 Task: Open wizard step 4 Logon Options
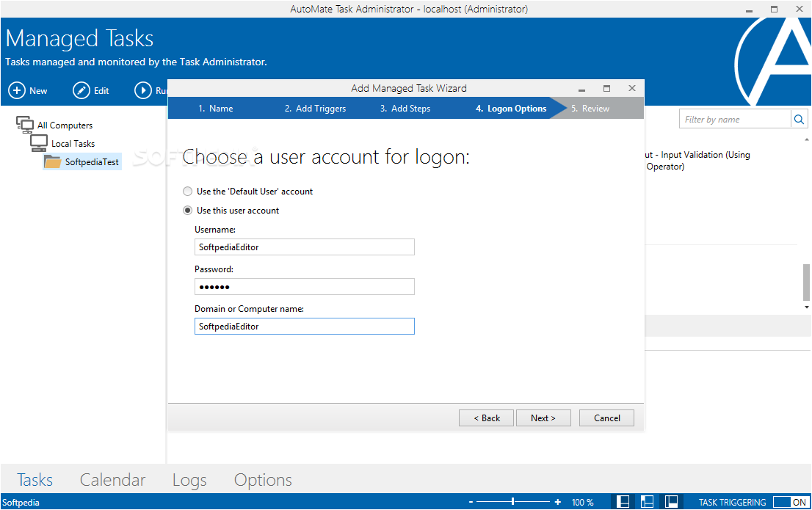click(x=510, y=109)
